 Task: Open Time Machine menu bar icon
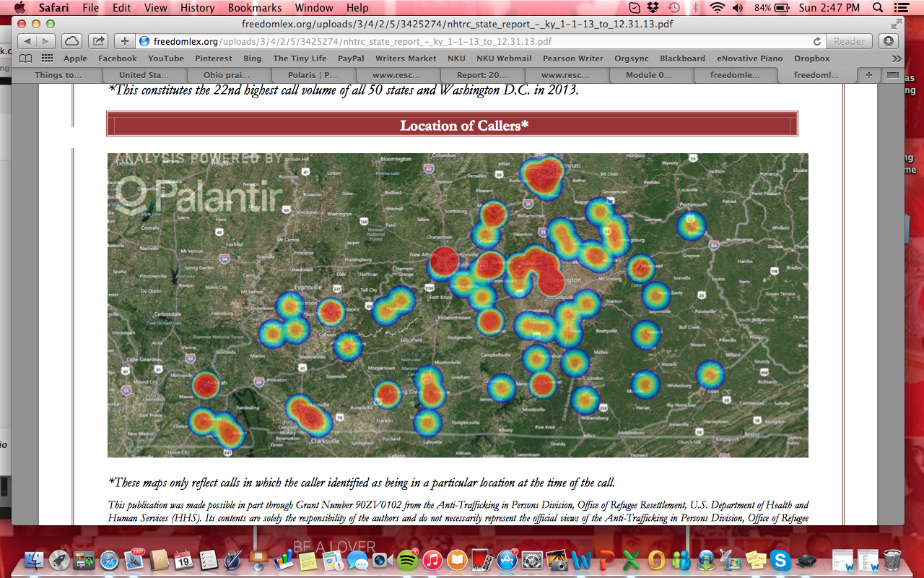[x=674, y=8]
